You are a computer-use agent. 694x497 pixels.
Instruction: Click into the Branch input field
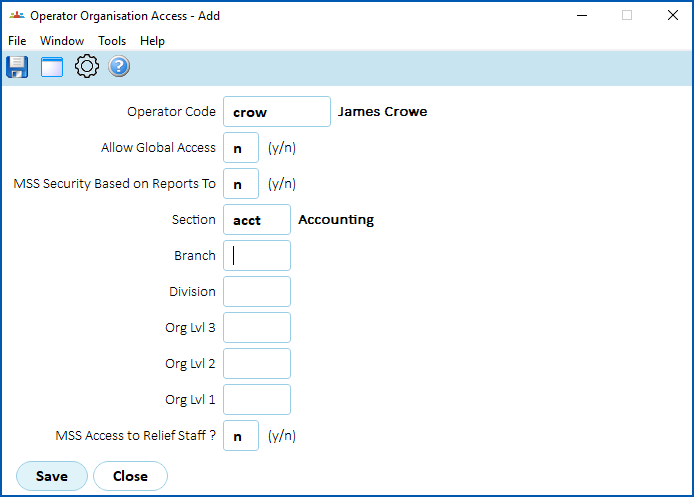(257, 256)
